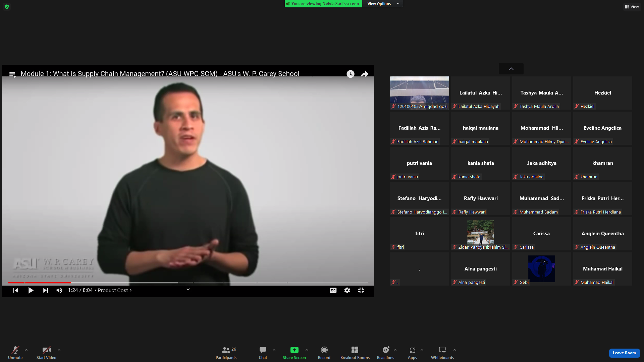Open Breakout Rooms
The width and height of the screenshot is (644, 362).
[x=355, y=353]
